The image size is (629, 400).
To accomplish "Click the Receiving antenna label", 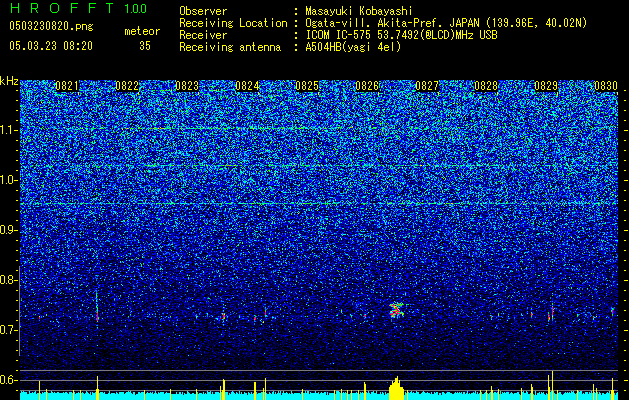I will click(x=230, y=47).
